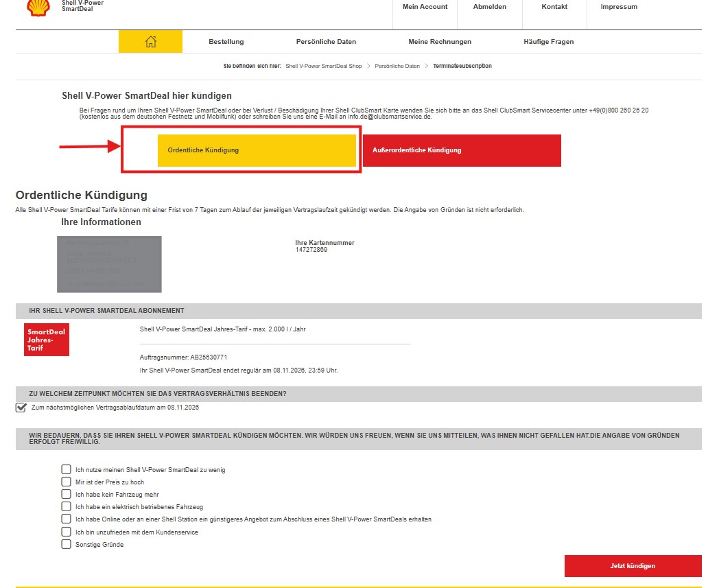
Task: Select the 'Sonstige Gründe' checkbox
Action: pyautogui.click(x=66, y=545)
